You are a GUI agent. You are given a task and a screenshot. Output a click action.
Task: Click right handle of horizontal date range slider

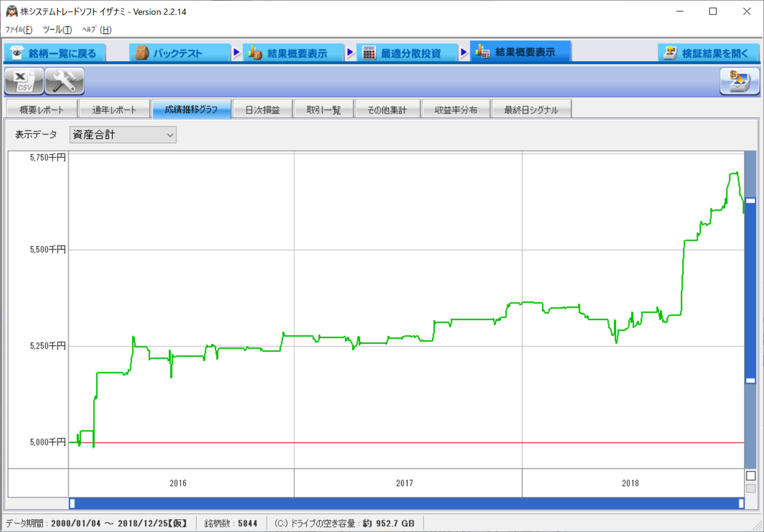click(741, 503)
